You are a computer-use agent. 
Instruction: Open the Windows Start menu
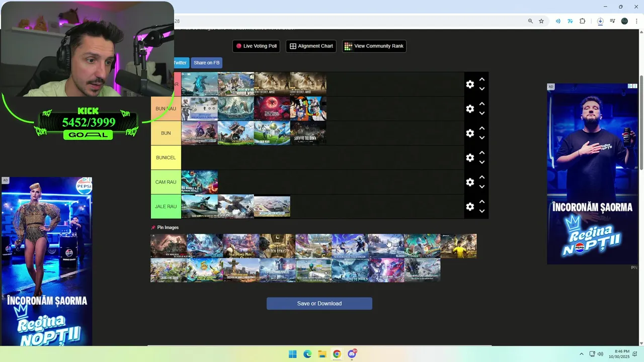point(293,354)
